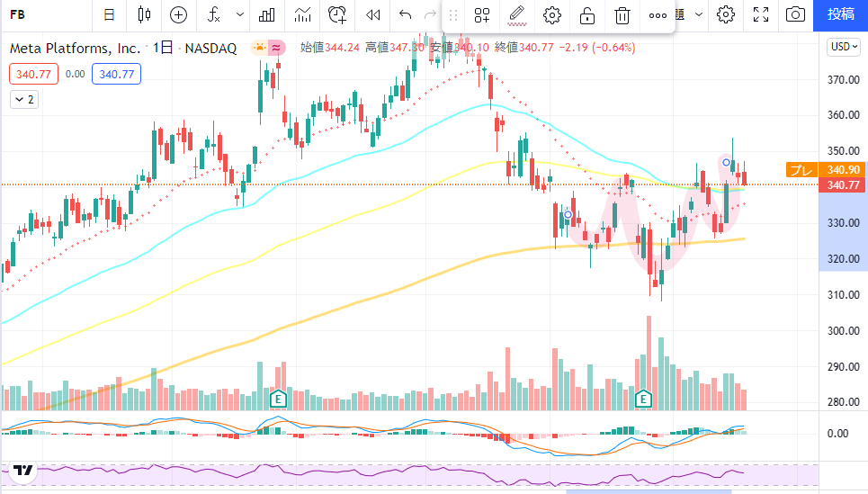This screenshot has width=868, height=494.
Task: Open drawing settings gear in floating toolbar
Action: tap(552, 15)
